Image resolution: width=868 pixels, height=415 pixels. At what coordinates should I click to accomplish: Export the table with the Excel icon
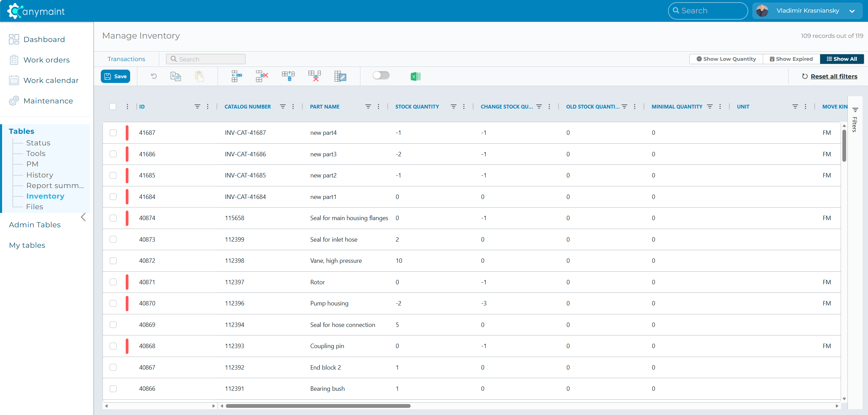[415, 76]
